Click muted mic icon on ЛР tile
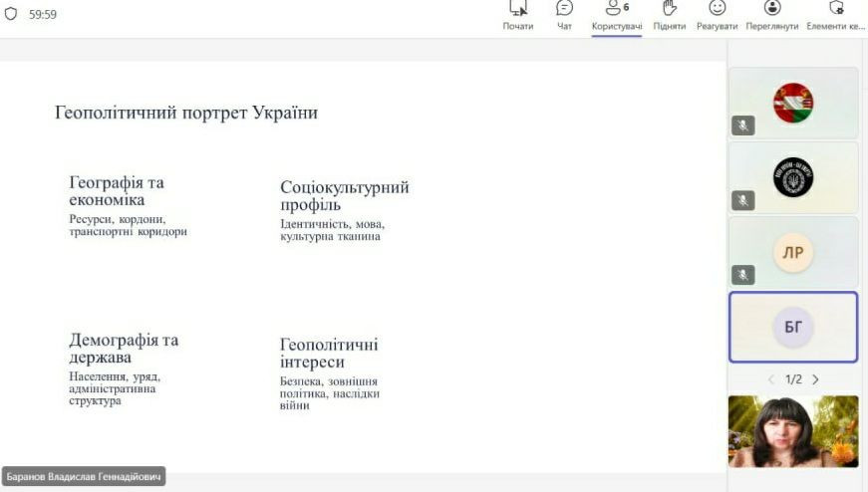868x492 pixels. [x=742, y=275]
